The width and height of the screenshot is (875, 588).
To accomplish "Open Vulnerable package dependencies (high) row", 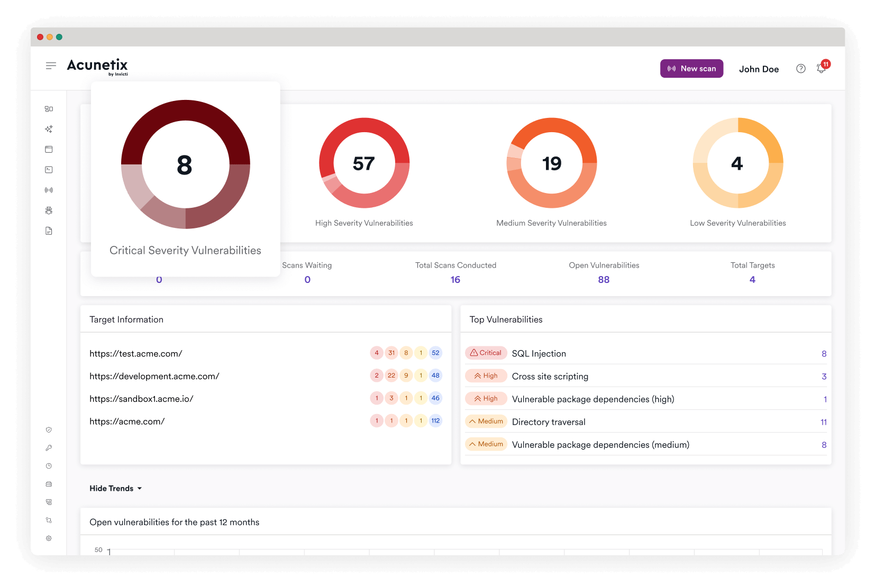I will 646,399.
